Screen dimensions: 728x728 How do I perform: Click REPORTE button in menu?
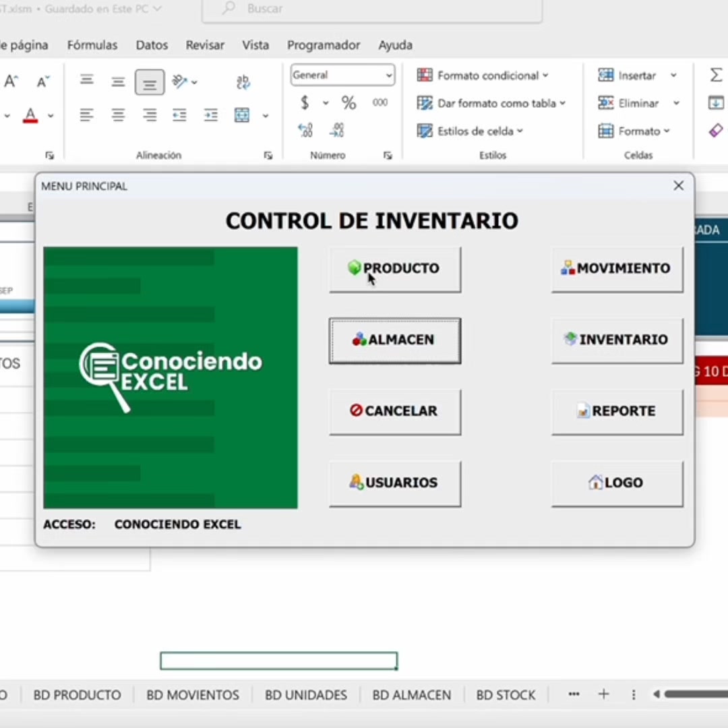point(617,412)
